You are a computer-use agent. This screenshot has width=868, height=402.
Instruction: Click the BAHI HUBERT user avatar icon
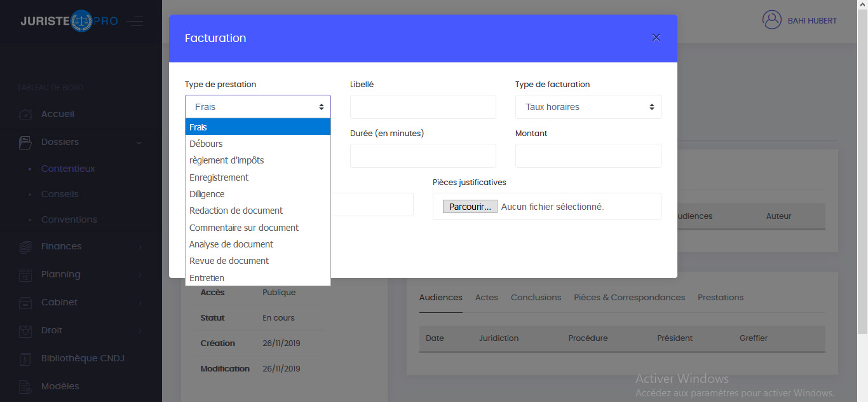(771, 20)
